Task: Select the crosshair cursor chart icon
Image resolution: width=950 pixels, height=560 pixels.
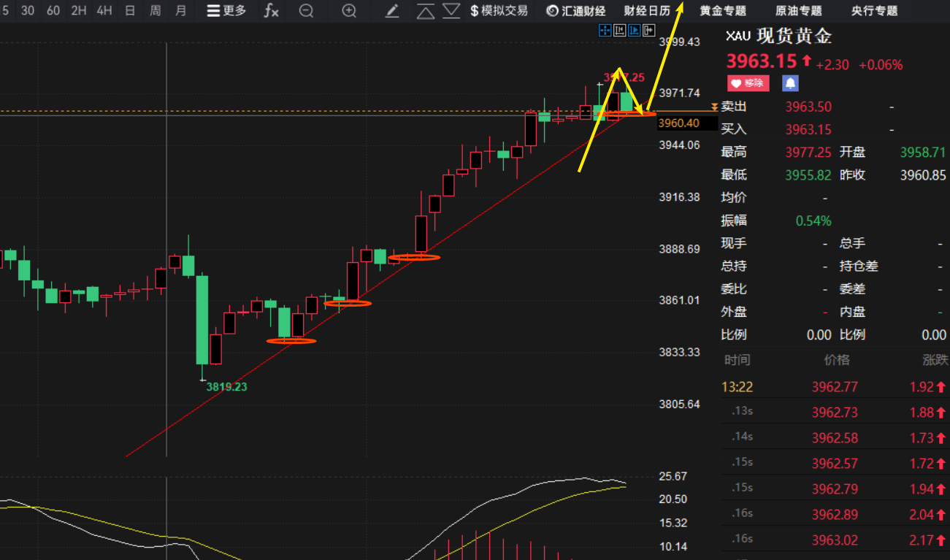Action: pos(605,30)
